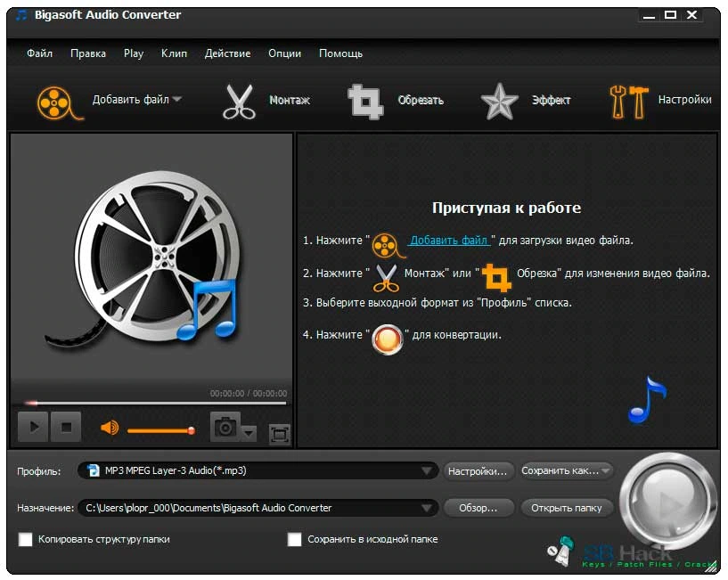728x580 pixels.
Task: Open the Правка menu
Action: point(88,53)
